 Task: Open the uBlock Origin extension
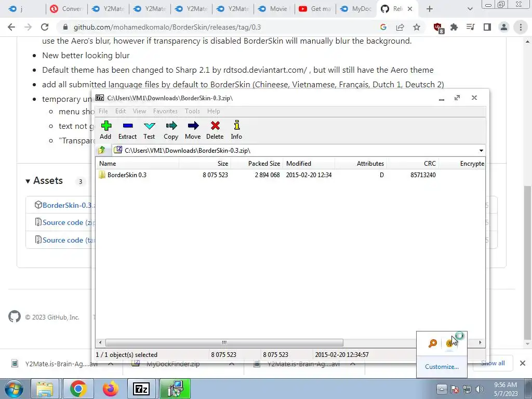(x=438, y=28)
